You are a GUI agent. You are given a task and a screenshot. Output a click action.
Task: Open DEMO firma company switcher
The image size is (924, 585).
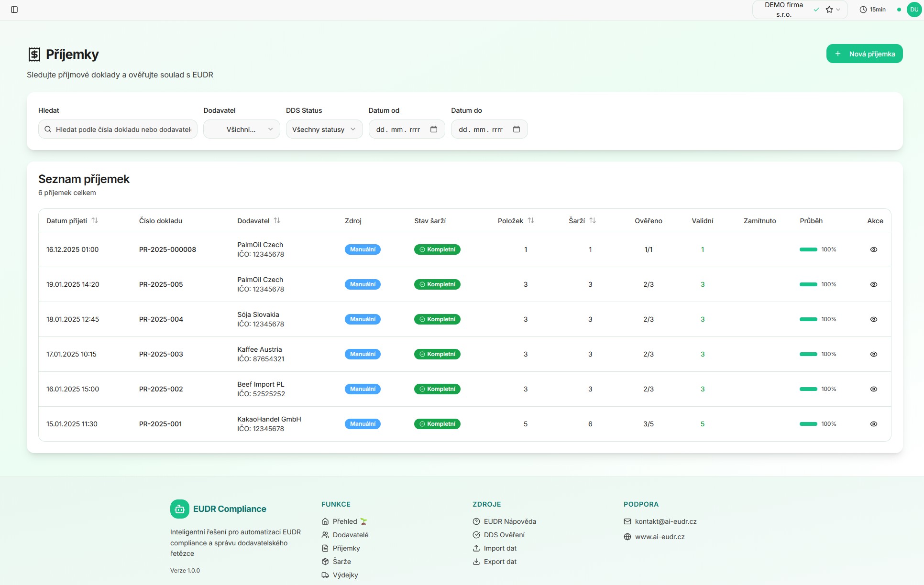pyautogui.click(x=784, y=10)
